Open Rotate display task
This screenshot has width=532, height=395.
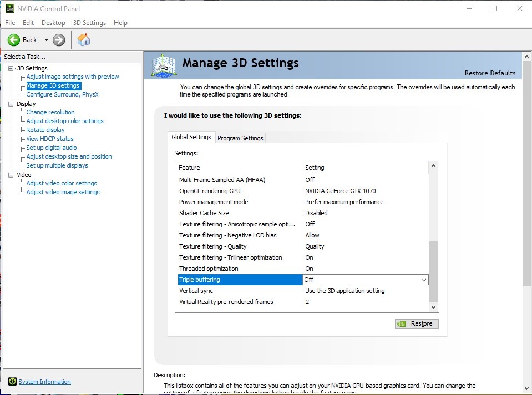click(x=45, y=130)
